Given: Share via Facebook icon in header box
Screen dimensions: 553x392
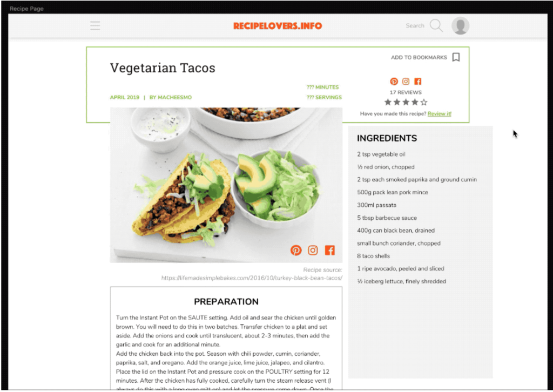Looking at the screenshot, I should coord(418,82).
